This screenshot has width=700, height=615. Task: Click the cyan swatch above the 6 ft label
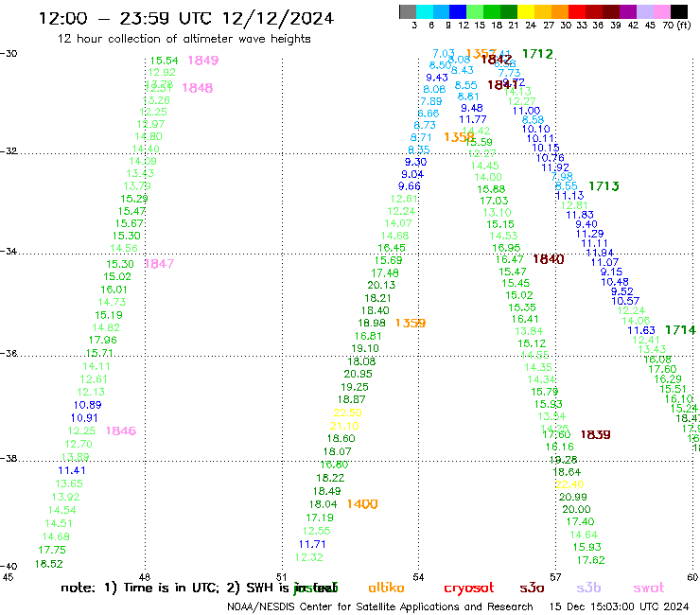click(x=424, y=11)
